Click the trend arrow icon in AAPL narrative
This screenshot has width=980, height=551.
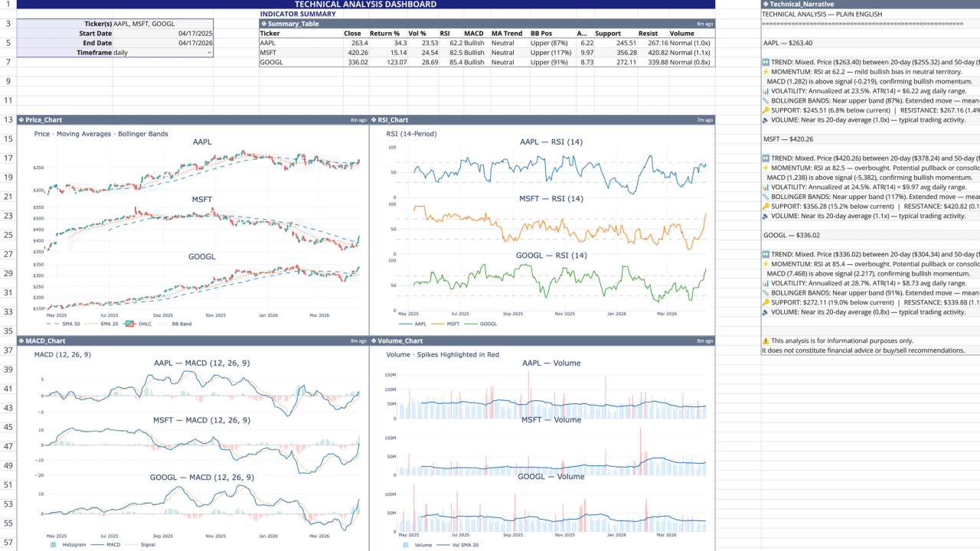click(x=766, y=62)
